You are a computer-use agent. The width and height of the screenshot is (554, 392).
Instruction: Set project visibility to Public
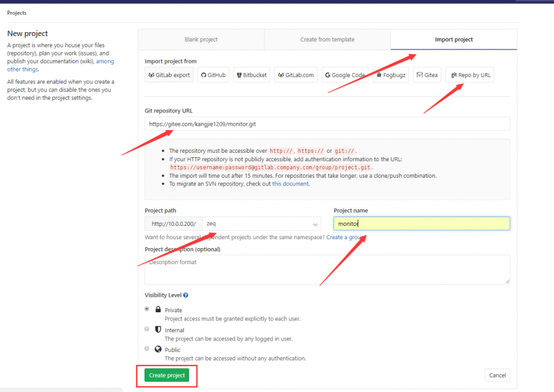146,348
